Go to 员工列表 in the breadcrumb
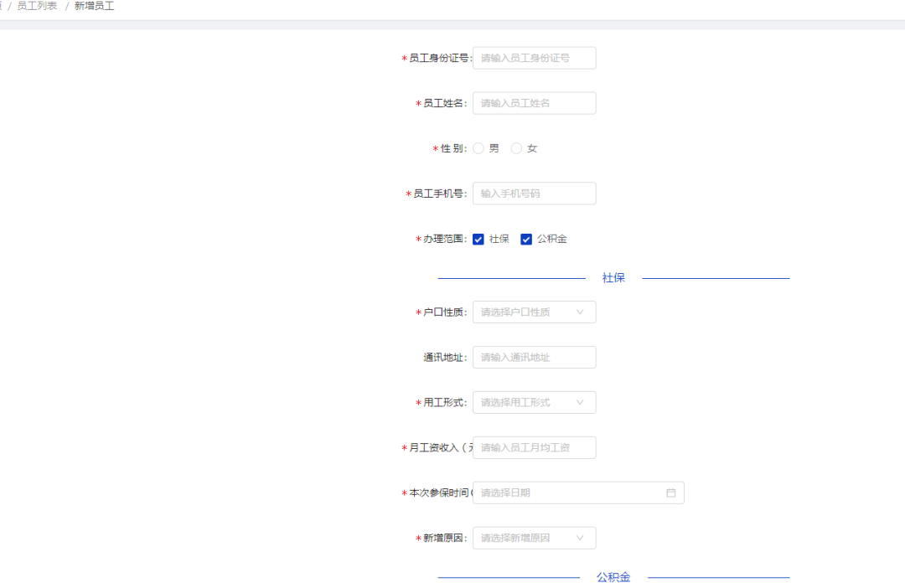The width and height of the screenshot is (905, 588). click(37, 6)
